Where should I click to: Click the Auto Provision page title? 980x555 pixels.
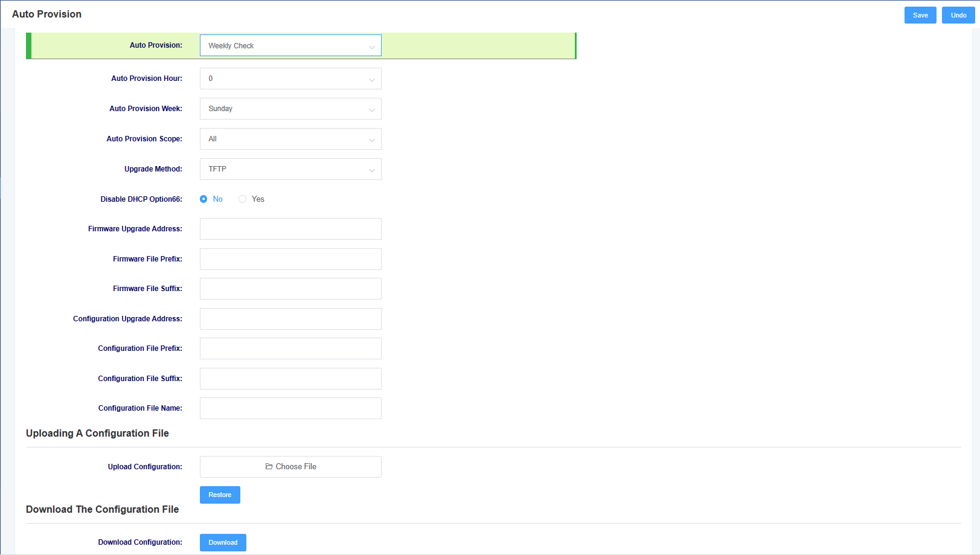point(46,14)
